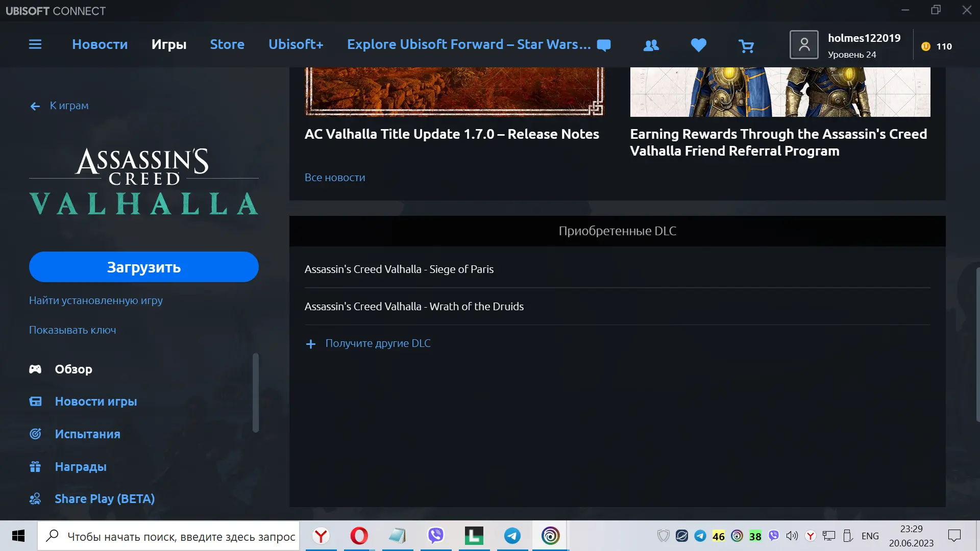Click the Telegram icon in system tray
This screenshot has height=551, width=980.
(700, 536)
